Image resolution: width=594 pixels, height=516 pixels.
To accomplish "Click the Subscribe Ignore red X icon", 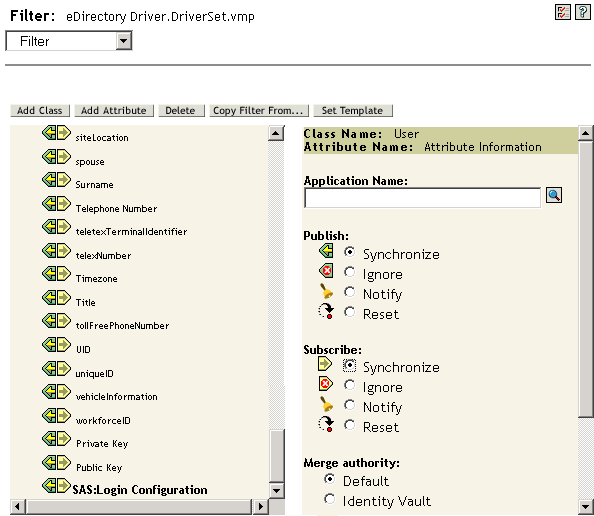I will 325,384.
